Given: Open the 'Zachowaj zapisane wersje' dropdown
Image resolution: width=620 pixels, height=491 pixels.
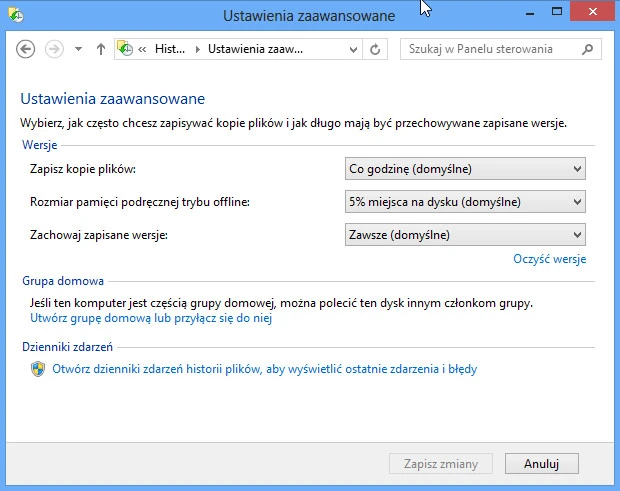Looking at the screenshot, I should pyautogui.click(x=464, y=235).
